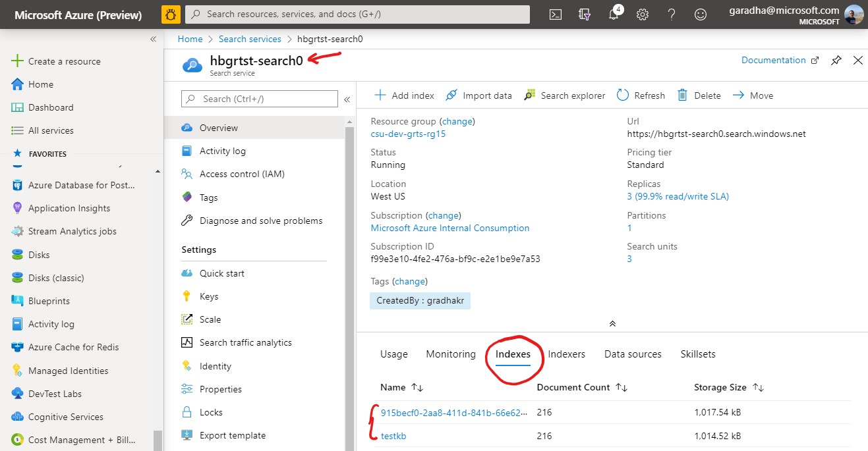The image size is (868, 451).
Task: Open the notifications bell icon
Action: (x=614, y=14)
